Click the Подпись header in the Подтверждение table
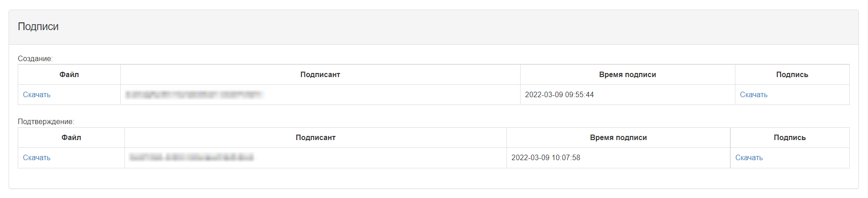This screenshot has width=868, height=198. tap(790, 137)
